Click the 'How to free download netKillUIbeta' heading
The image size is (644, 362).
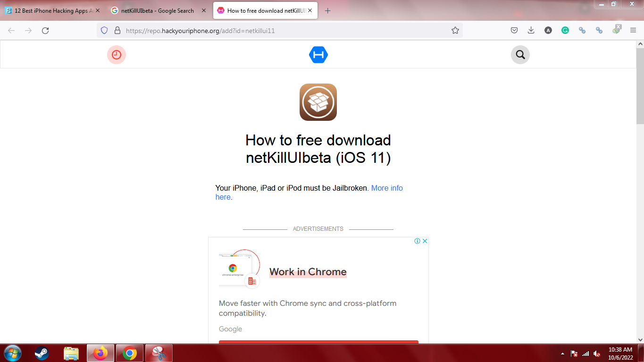(318, 149)
